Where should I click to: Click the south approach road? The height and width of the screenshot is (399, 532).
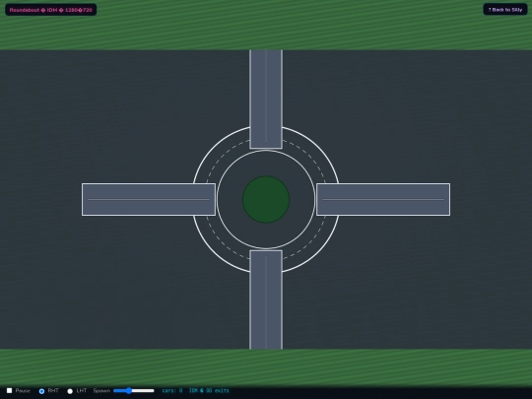coord(266,299)
